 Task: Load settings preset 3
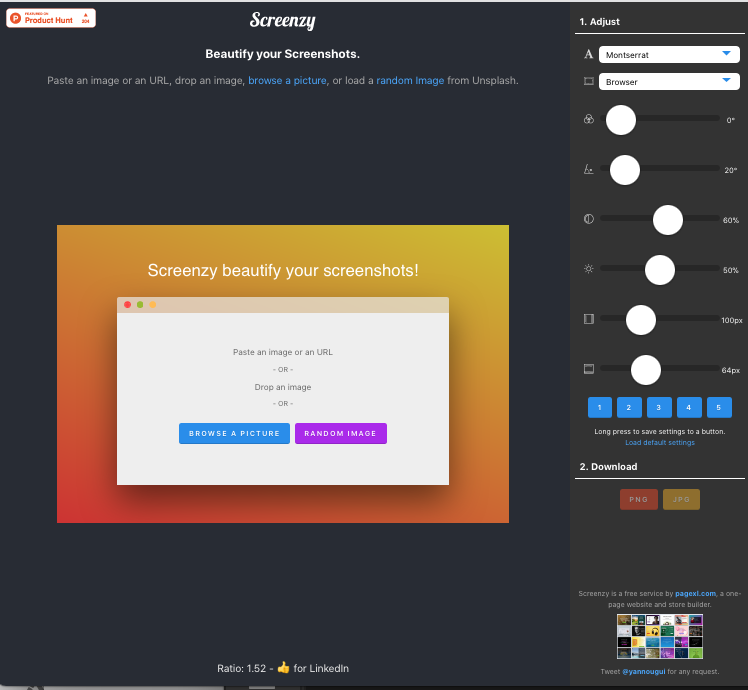click(659, 408)
